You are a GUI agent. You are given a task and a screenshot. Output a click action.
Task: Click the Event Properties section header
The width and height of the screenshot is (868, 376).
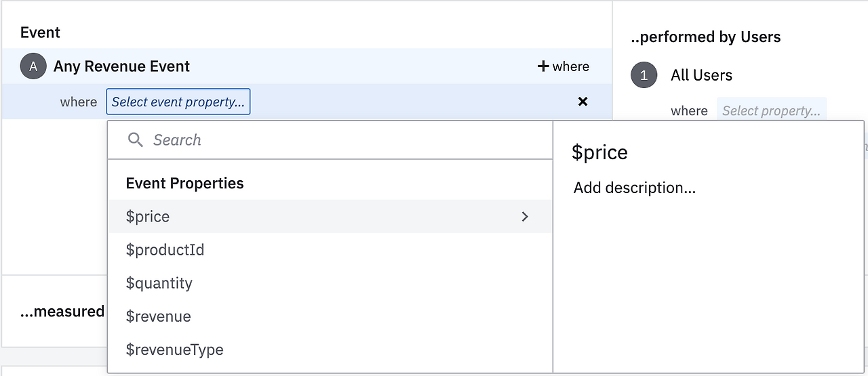(184, 184)
